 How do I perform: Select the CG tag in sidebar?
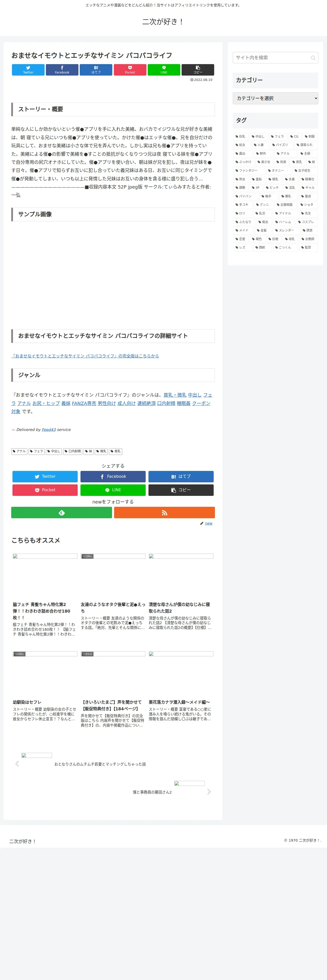294,137
